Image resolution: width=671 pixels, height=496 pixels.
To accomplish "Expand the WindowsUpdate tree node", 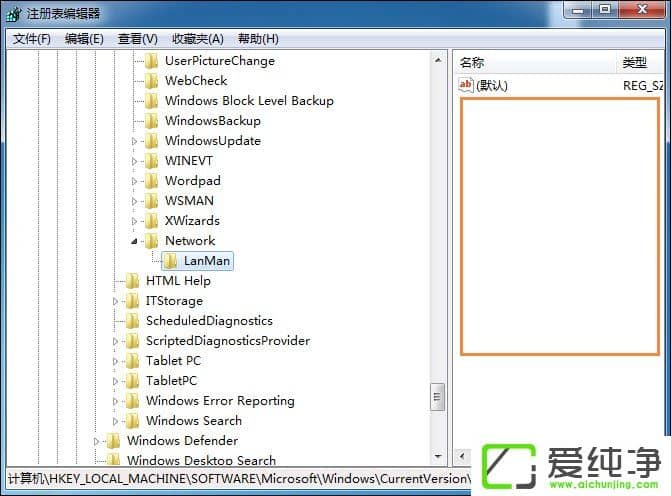I will (x=135, y=141).
